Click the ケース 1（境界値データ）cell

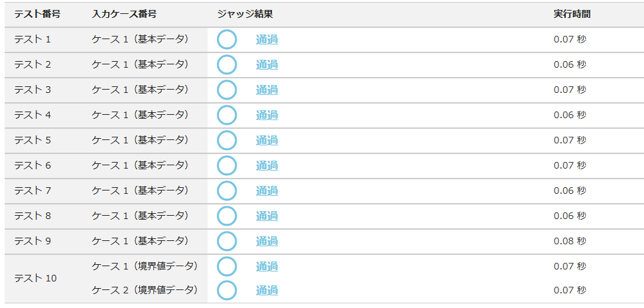coord(145,266)
